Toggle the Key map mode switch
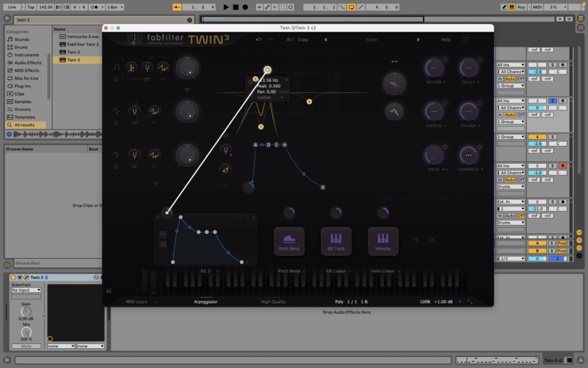 click(521, 7)
